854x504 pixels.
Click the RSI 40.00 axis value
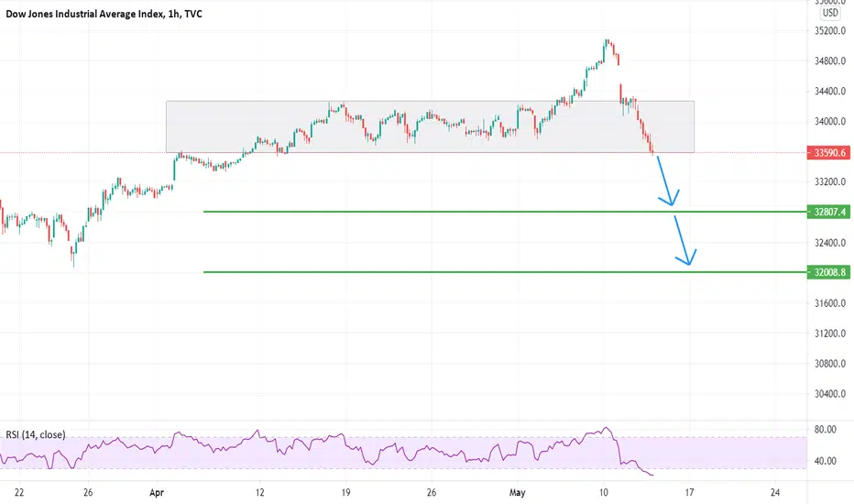(x=825, y=461)
